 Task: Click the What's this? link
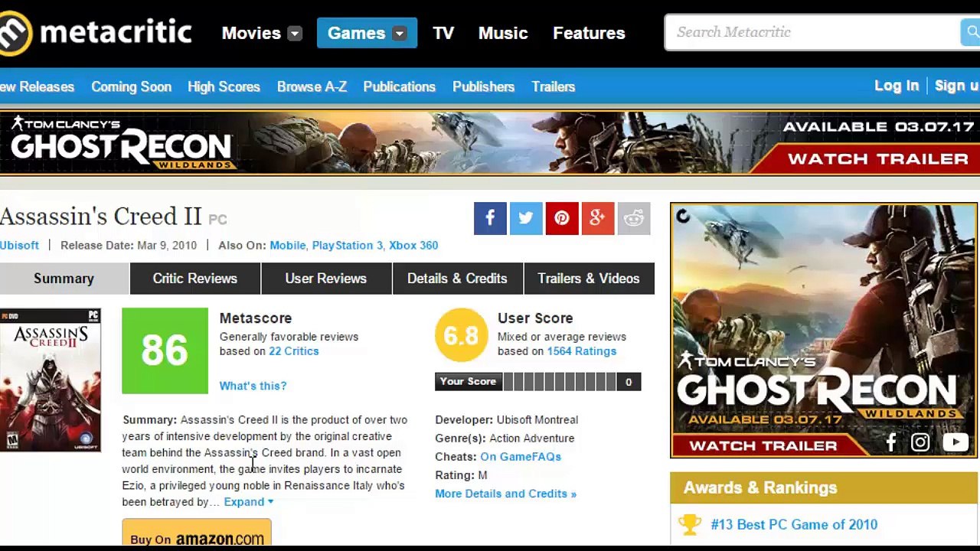pyautogui.click(x=253, y=386)
